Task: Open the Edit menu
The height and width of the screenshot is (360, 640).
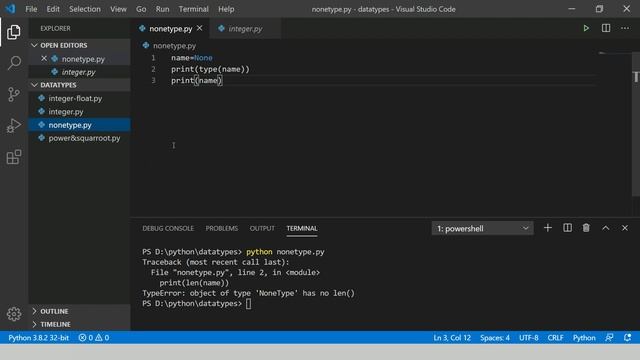Action: coord(53,9)
